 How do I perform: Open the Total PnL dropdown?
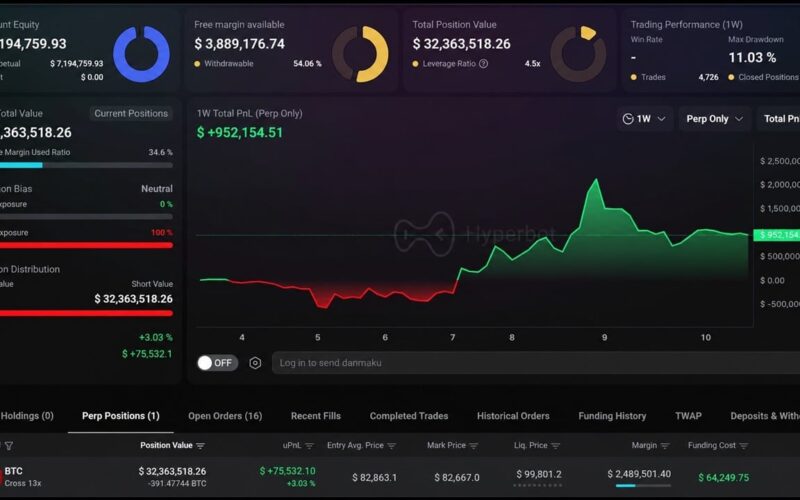click(x=780, y=119)
